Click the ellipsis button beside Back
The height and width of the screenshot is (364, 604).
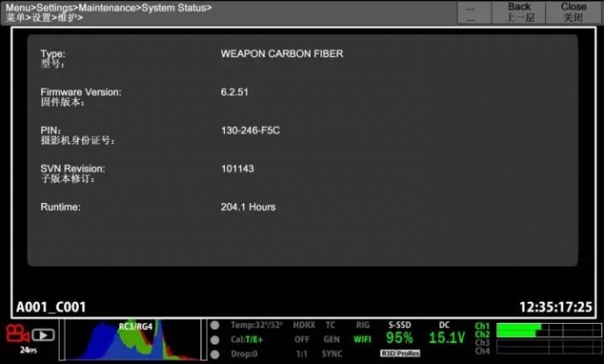pyautogui.click(x=470, y=11)
